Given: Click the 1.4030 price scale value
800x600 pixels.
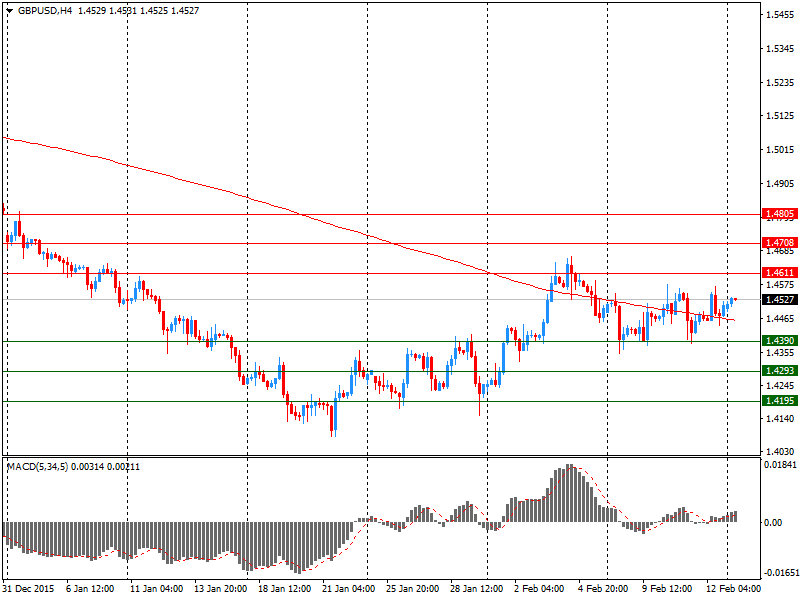Looking at the screenshot, I should [781, 451].
